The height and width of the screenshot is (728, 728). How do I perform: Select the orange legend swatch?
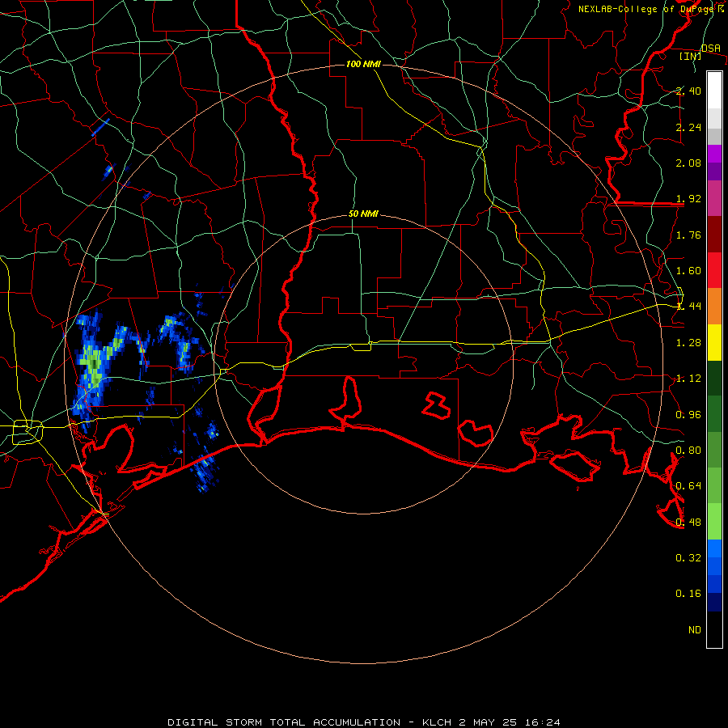714,307
